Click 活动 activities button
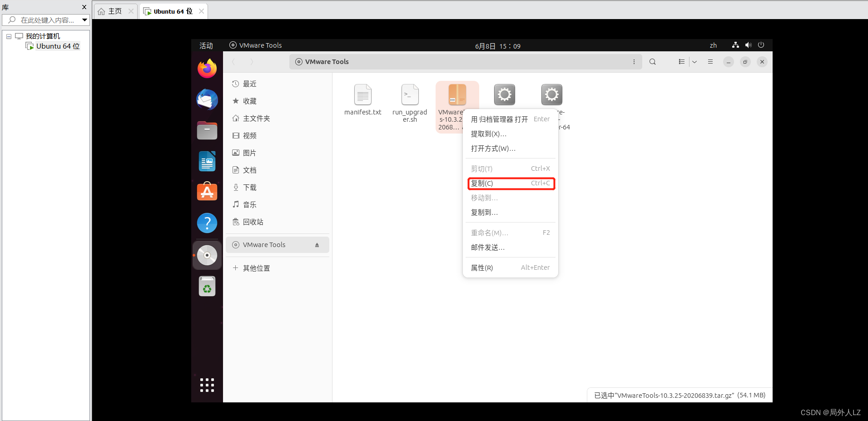Viewport: 868px width, 421px height. [x=206, y=45]
